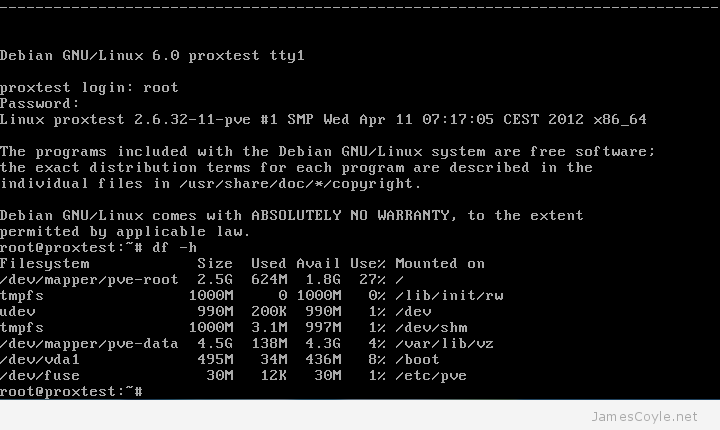The width and height of the screenshot is (720, 430).
Task: Click the 'udev' filesystem entry
Action: click(18, 311)
